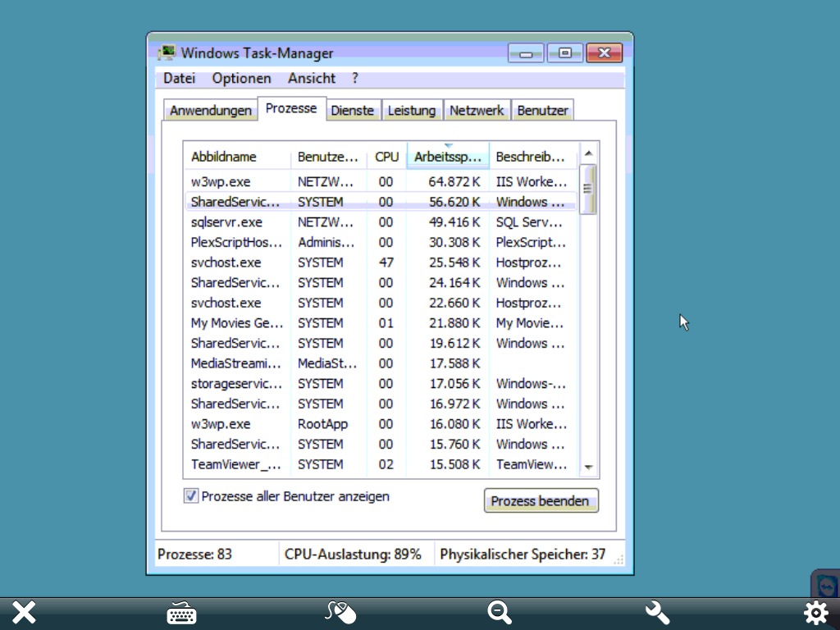The image size is (840, 630).
Task: Open the Ansicht menu
Action: [x=312, y=78]
